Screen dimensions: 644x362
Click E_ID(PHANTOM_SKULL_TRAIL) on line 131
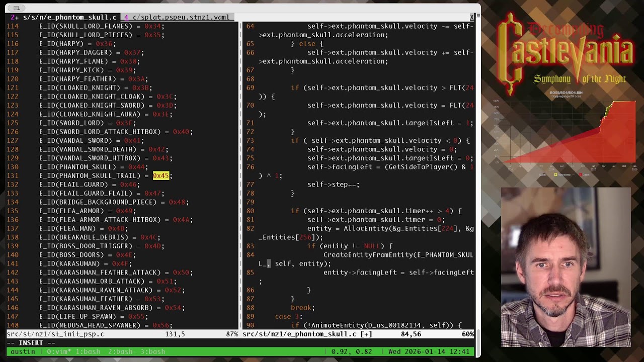(x=90, y=175)
